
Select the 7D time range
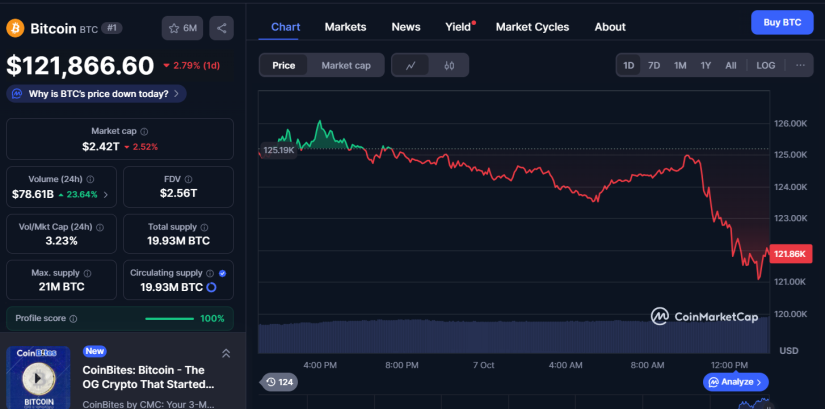pos(654,65)
